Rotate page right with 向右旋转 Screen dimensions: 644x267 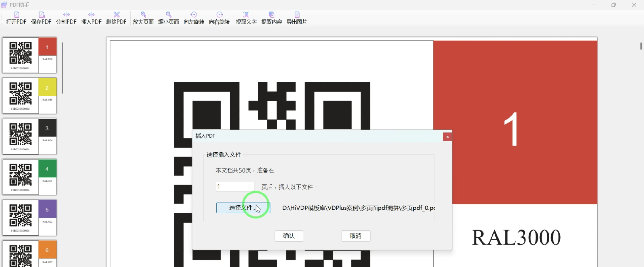point(219,18)
